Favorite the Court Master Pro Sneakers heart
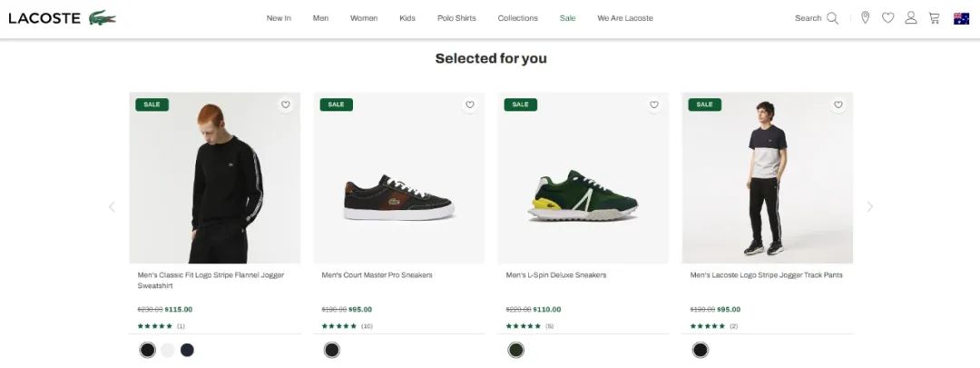 470,105
